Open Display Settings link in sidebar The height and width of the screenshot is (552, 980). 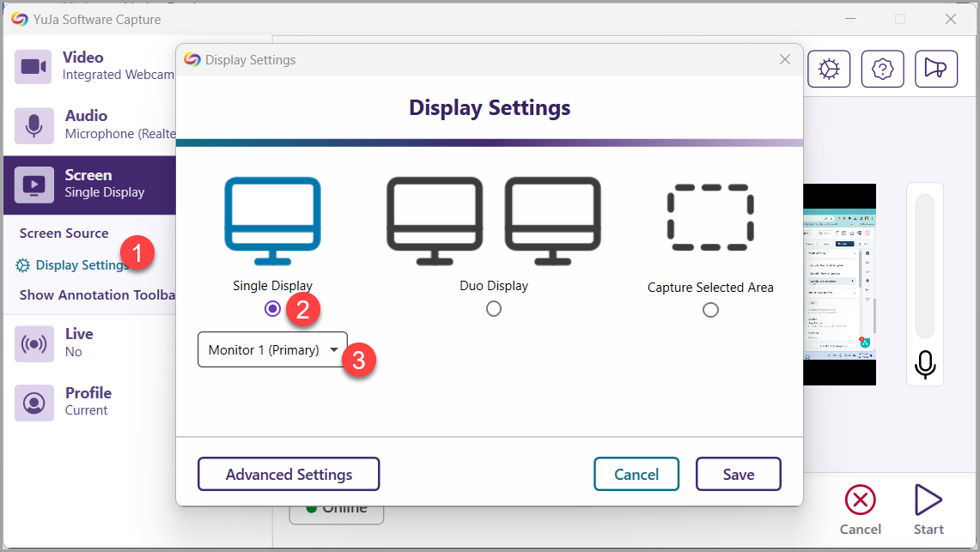[82, 264]
